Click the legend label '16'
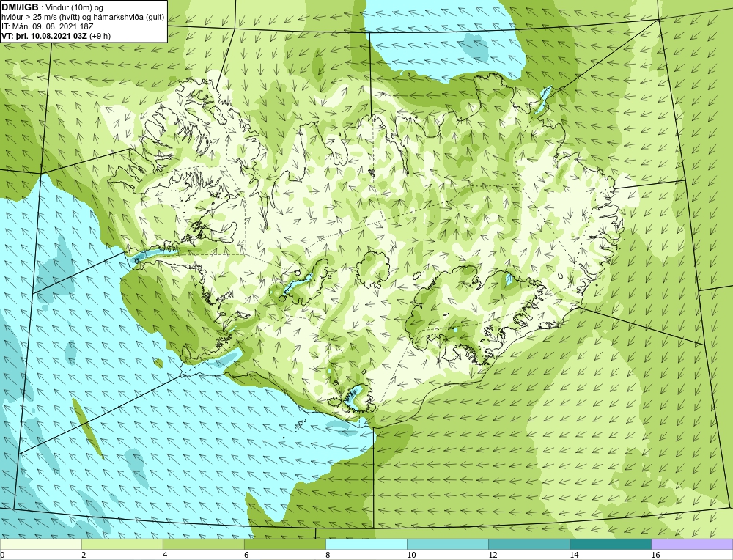This screenshot has width=733, height=560. [655, 555]
